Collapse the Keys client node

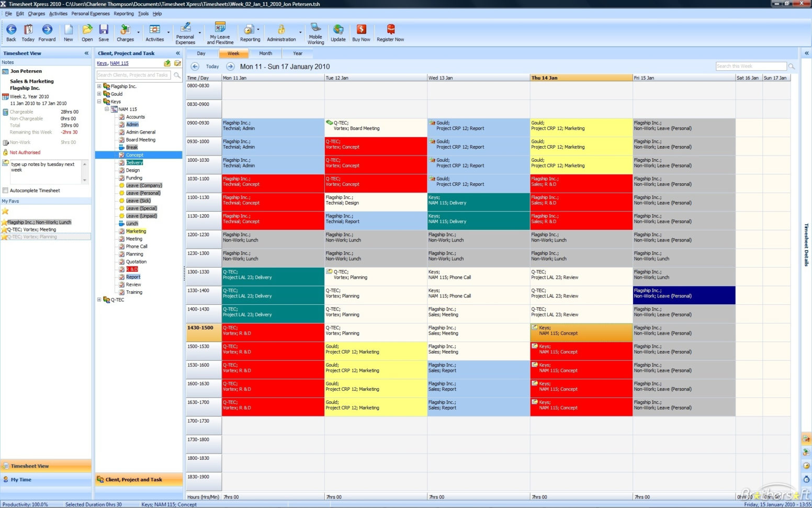point(99,102)
